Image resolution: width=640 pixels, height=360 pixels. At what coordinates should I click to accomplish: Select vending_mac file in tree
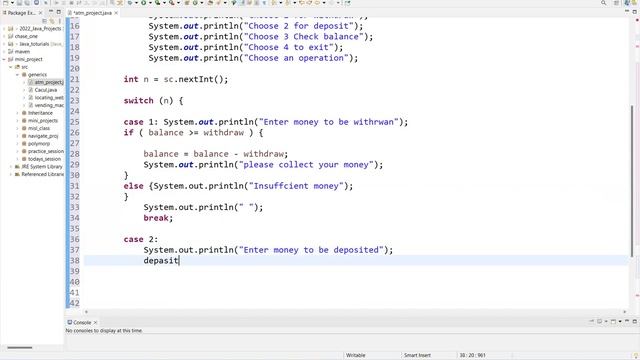49,105
